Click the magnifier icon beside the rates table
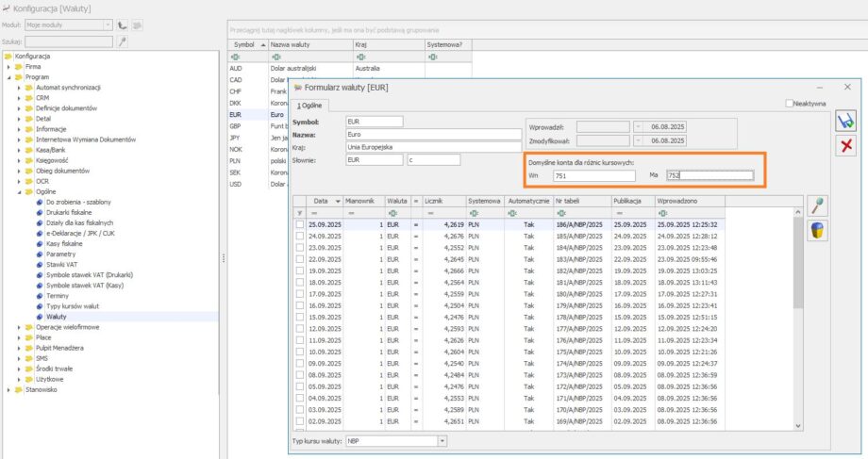Screen dimensions: 868x459 click(x=819, y=207)
